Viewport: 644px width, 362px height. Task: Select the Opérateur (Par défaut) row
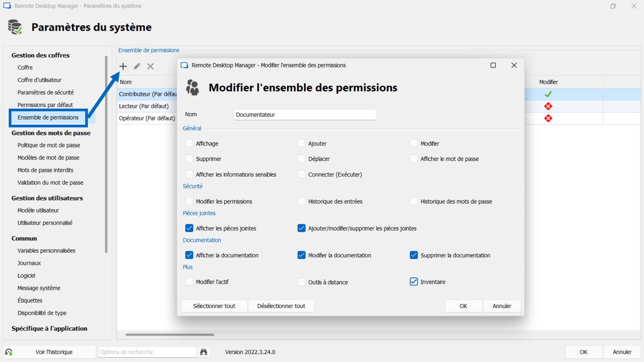tap(147, 118)
